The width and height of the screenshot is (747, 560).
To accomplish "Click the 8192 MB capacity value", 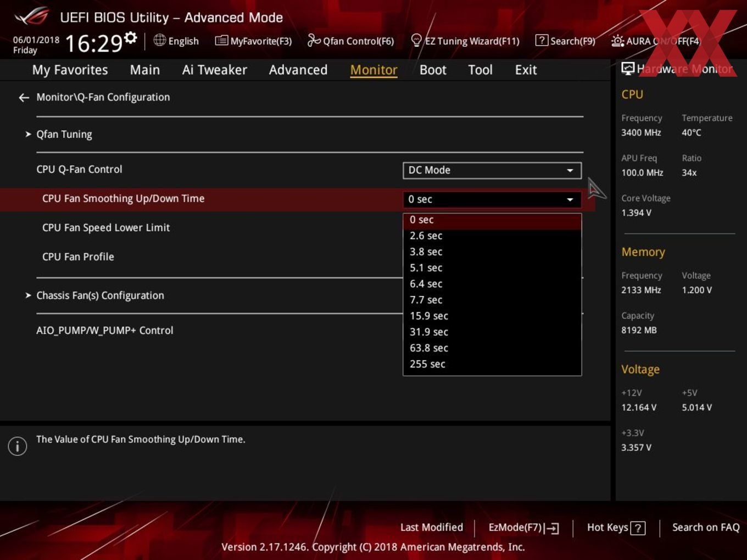I will 639,331.
